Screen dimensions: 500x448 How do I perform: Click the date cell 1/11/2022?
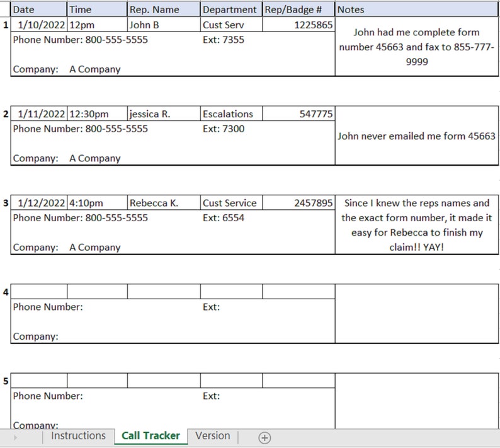pyautogui.click(x=39, y=113)
